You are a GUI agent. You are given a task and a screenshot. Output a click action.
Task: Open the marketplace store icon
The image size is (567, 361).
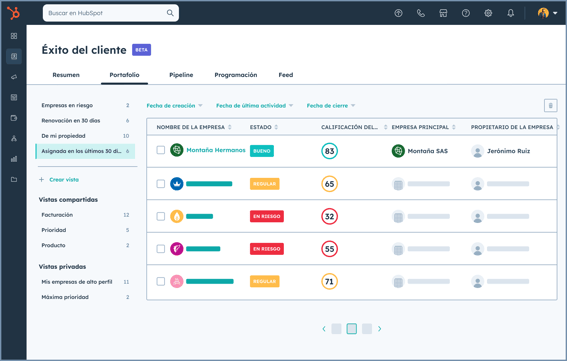coord(443,13)
